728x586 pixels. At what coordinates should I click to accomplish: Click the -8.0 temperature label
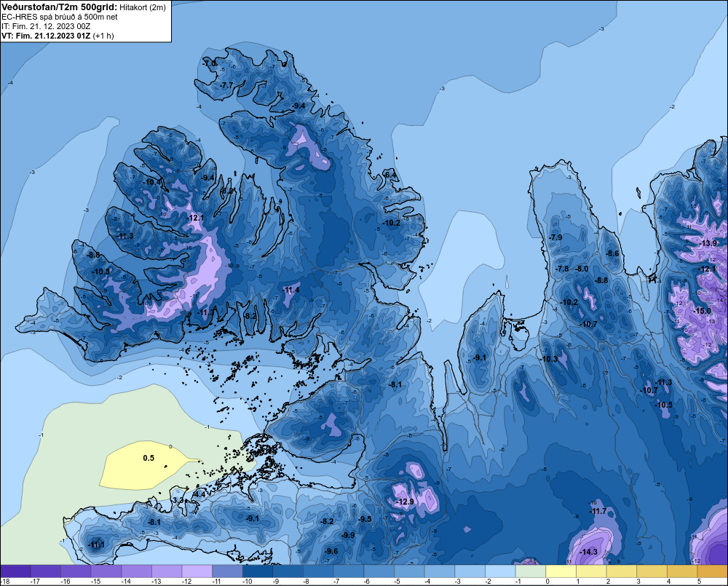tap(582, 269)
